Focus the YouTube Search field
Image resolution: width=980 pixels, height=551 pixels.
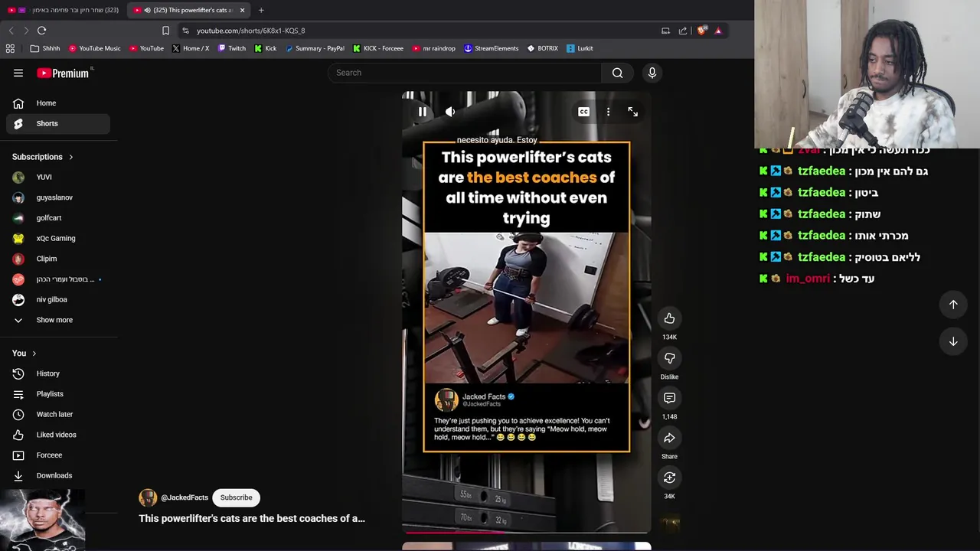465,73
